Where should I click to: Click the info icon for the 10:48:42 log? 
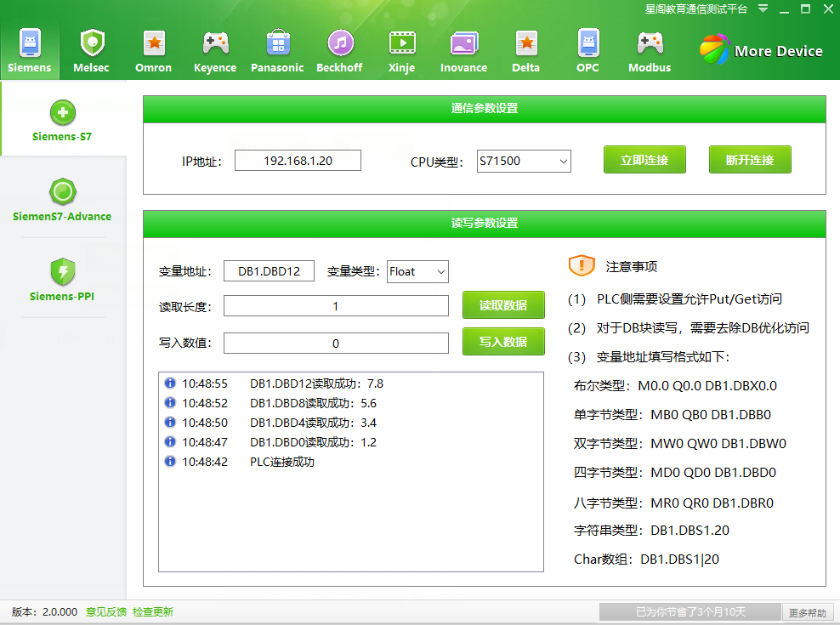click(170, 462)
